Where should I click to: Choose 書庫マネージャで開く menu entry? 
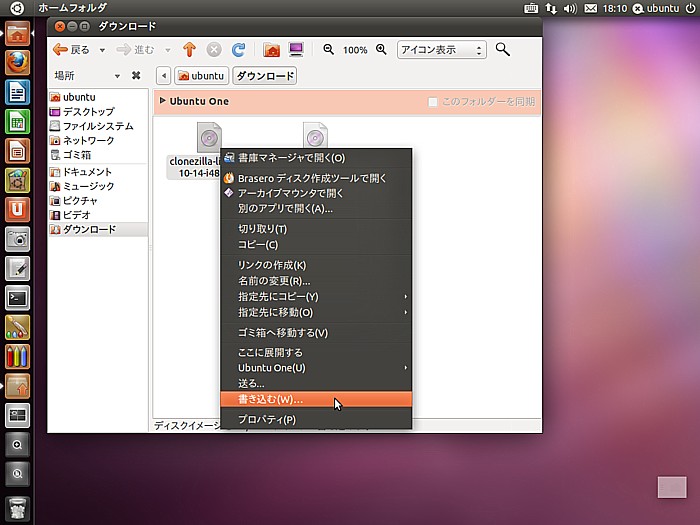(316, 158)
